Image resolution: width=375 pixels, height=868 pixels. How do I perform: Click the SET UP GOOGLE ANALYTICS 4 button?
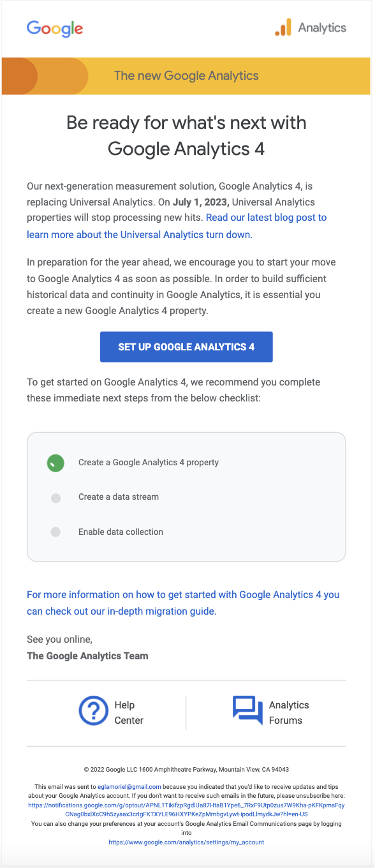pyautogui.click(x=186, y=347)
